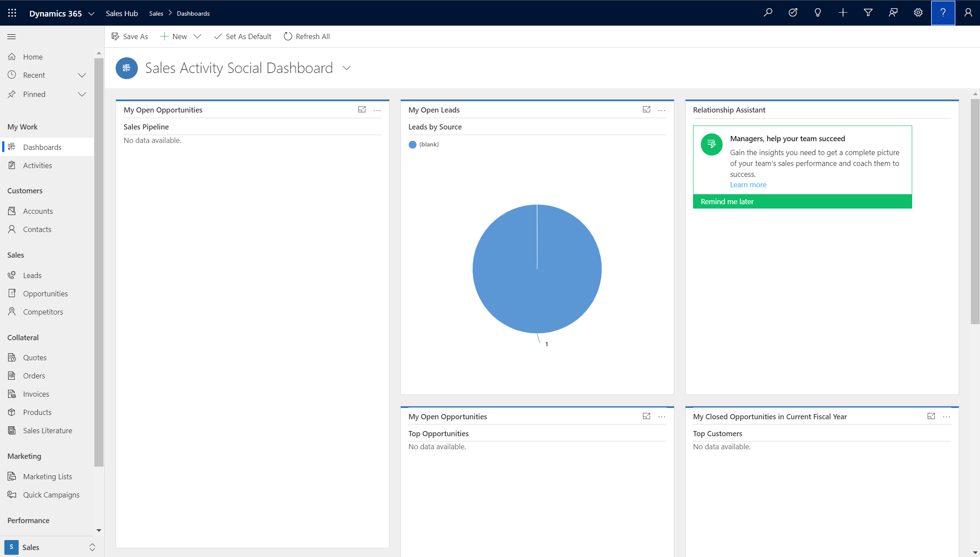Image resolution: width=980 pixels, height=557 pixels.
Task: Open more options for Top Customers chart
Action: coord(947,417)
